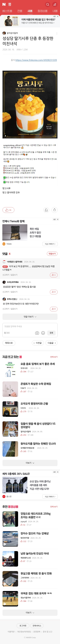Image resolution: width=60 pixels, height=644 pixels.
Task: Like the BEST comment with 1 thumbs-up
Action: (x=54, y=275)
